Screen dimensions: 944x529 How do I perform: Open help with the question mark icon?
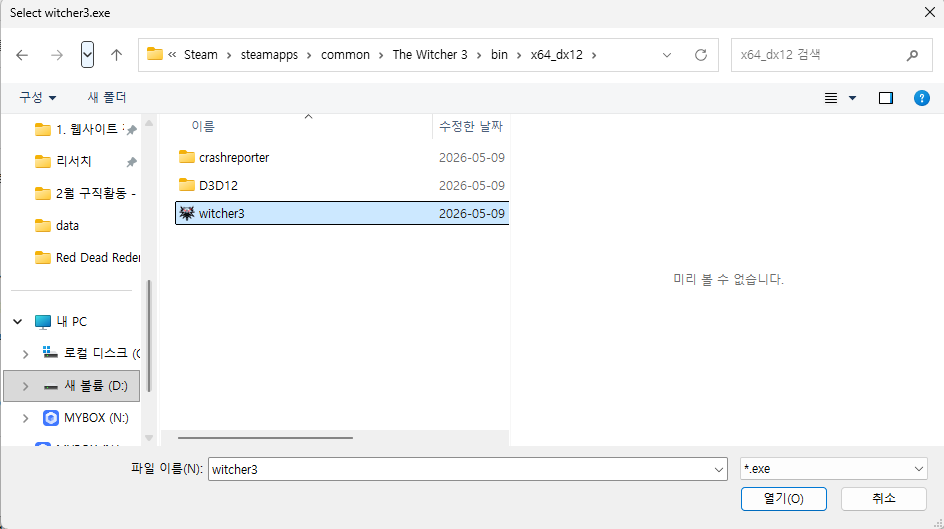[x=921, y=97]
